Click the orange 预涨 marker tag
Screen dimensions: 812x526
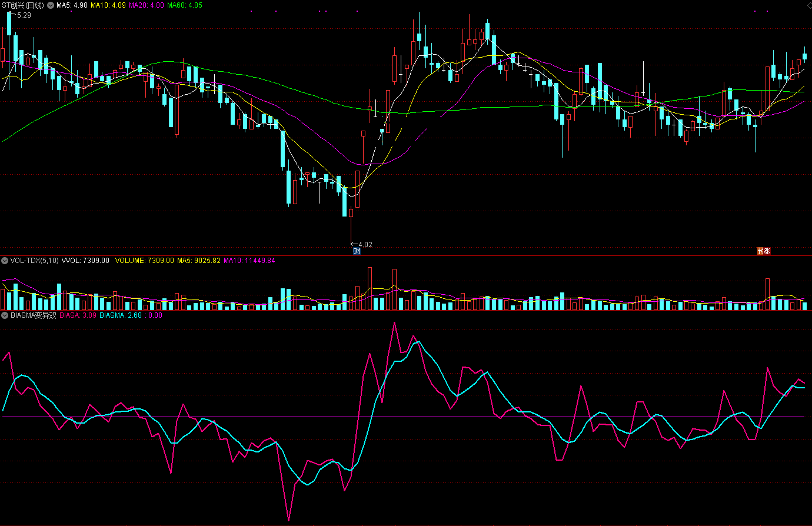click(764, 251)
